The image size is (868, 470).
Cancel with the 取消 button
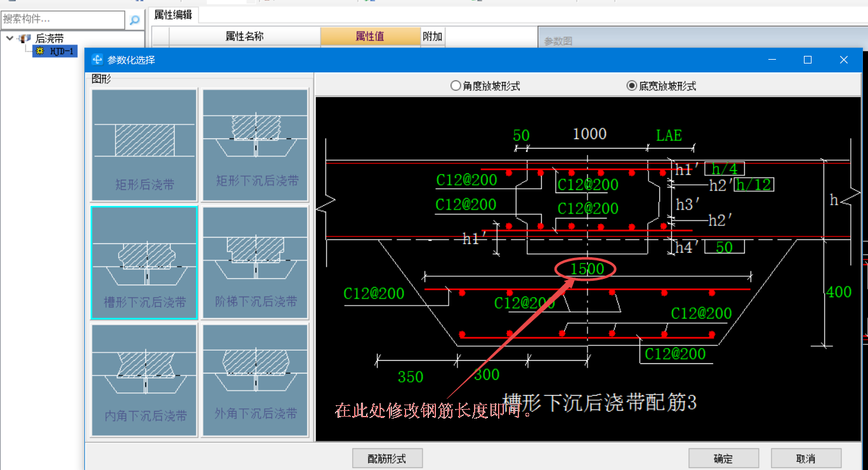806,459
